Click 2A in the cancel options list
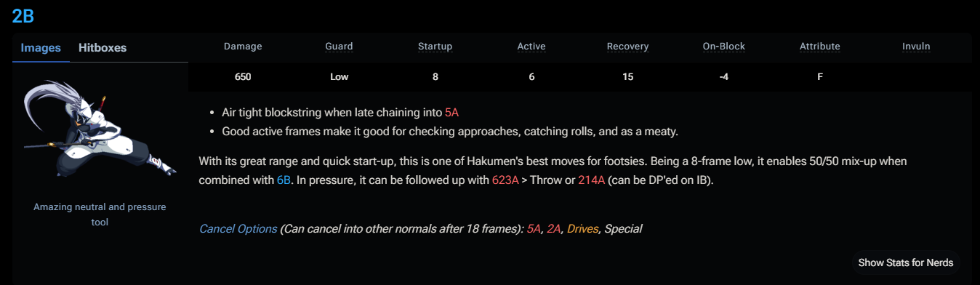 coord(554,229)
